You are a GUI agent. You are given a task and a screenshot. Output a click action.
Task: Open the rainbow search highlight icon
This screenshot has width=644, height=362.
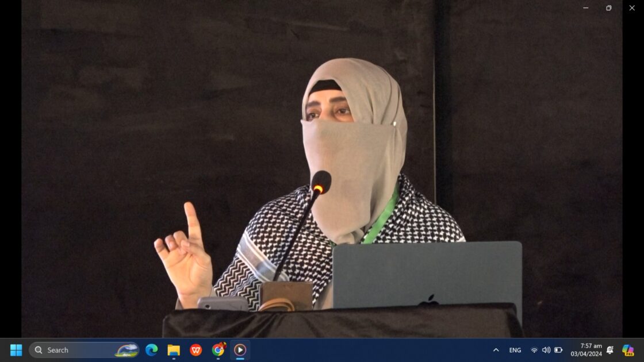126,350
